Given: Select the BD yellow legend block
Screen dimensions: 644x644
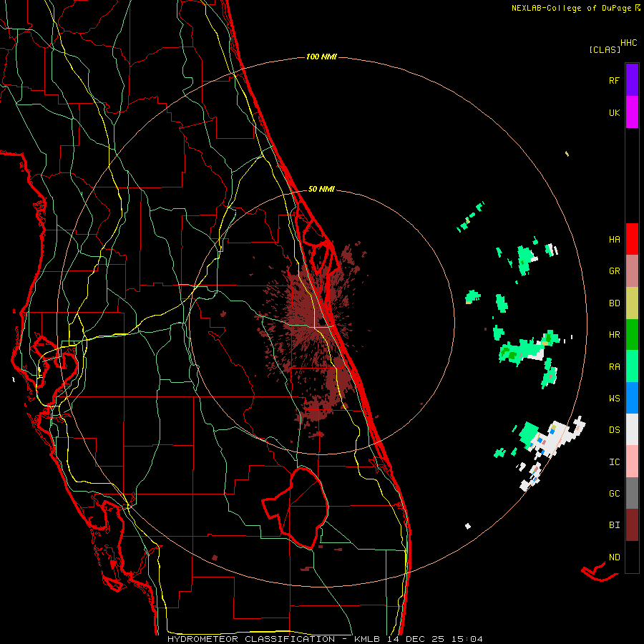Looking at the screenshot, I should click(632, 303).
